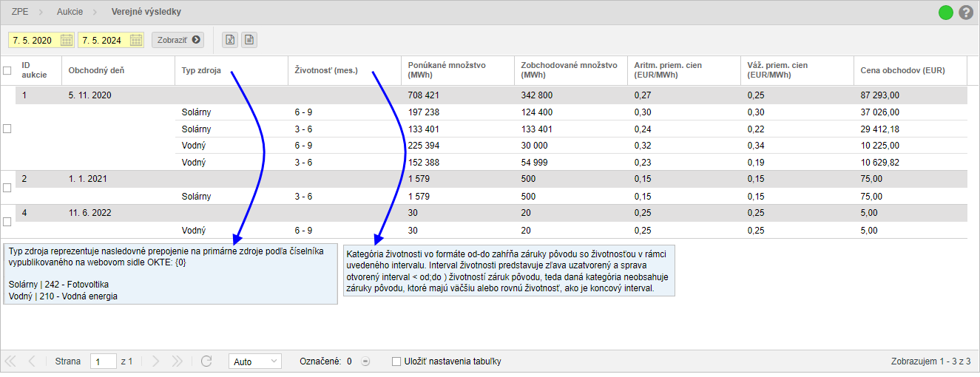This screenshot has width=980, height=377.
Task: Go to next page arrow
Action: coord(155,361)
